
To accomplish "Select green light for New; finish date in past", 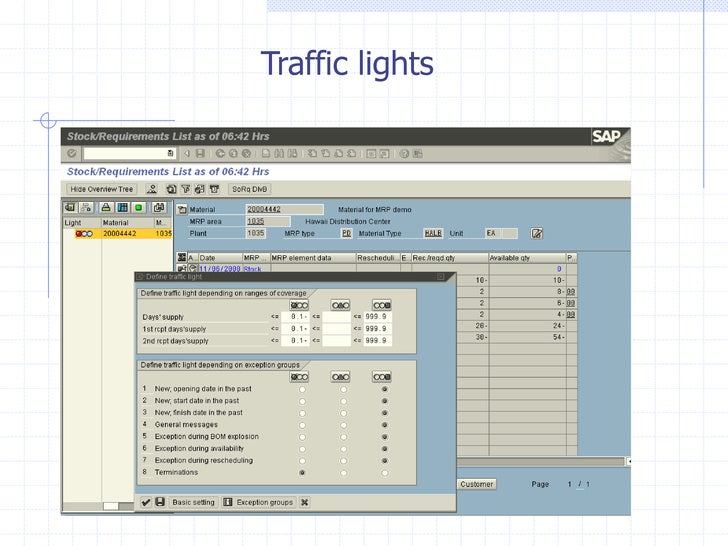I will pos(384,413).
